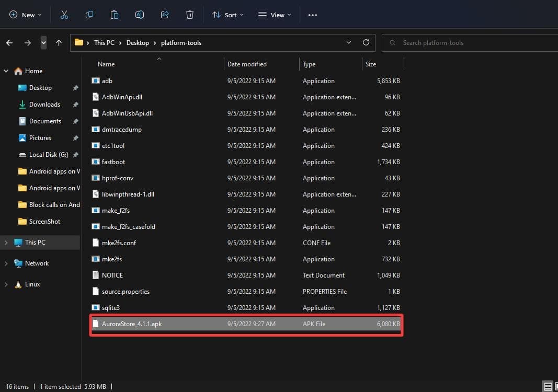Refresh the folder with the refresh icon
Image resolution: width=558 pixels, height=392 pixels.
366,42
